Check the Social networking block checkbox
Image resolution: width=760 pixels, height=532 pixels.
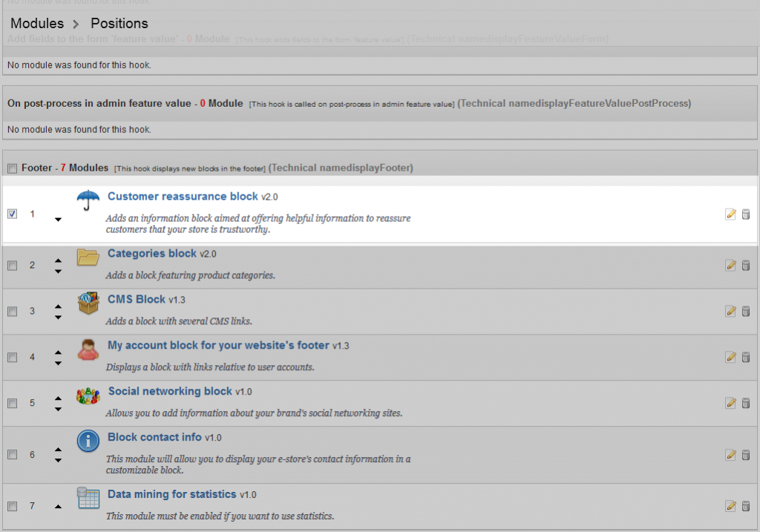pyautogui.click(x=12, y=403)
